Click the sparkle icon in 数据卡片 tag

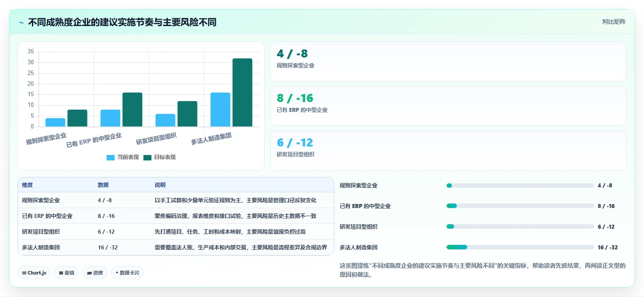117,273
